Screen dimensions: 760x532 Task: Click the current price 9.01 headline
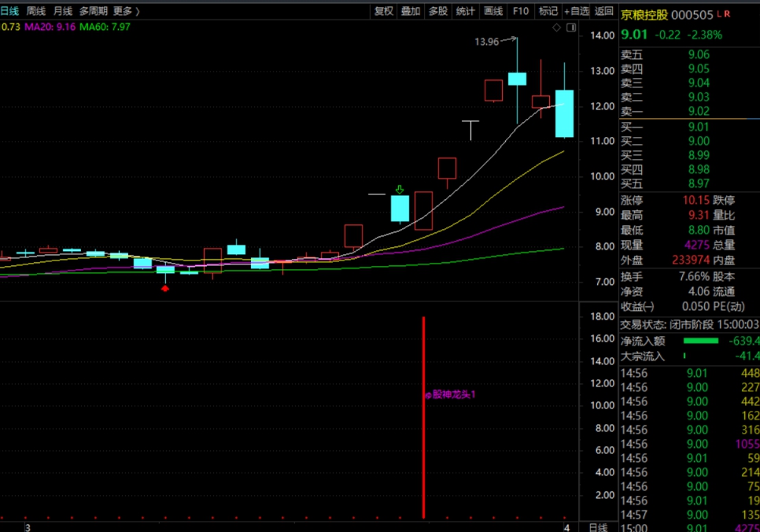[x=634, y=35]
